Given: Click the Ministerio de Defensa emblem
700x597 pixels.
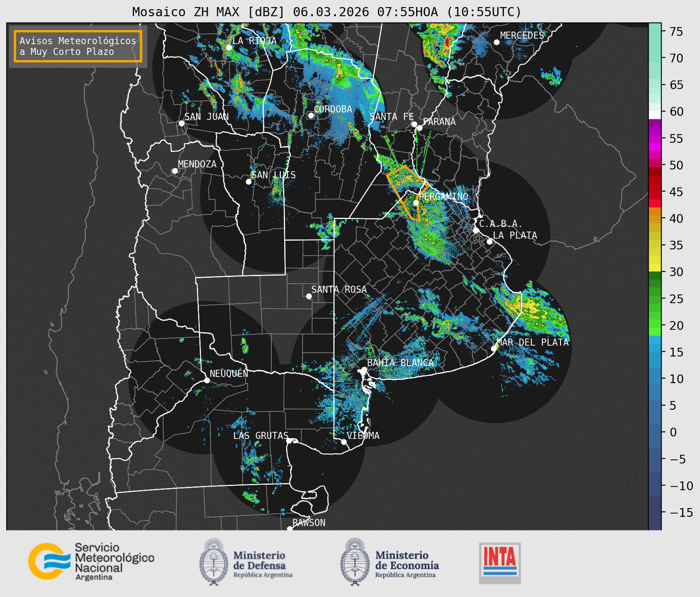Looking at the screenshot, I should 214,562.
